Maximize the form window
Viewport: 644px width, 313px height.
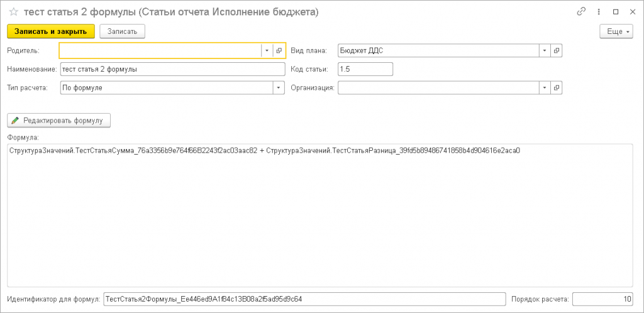(616, 12)
